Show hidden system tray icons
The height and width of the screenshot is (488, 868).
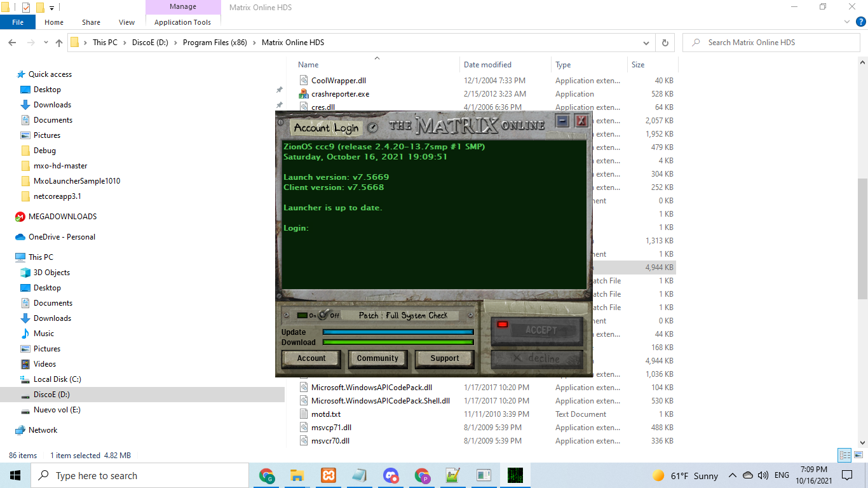pyautogui.click(x=732, y=475)
